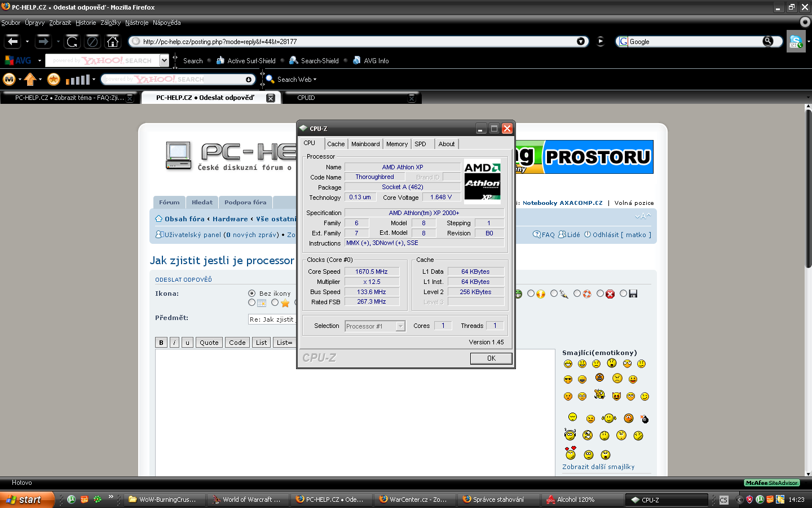Screen dimensions: 812x508
Task: Select the calendar icon radio button
Action: 251,303
